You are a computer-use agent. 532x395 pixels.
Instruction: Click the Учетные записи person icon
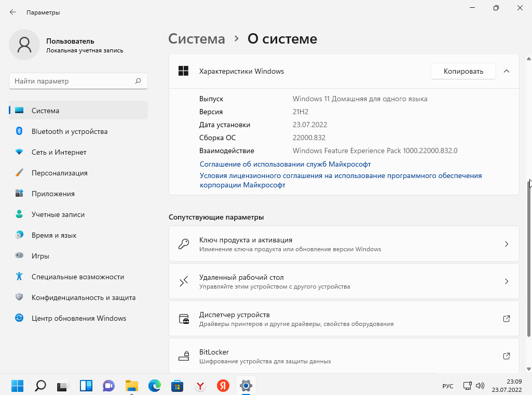(19, 214)
